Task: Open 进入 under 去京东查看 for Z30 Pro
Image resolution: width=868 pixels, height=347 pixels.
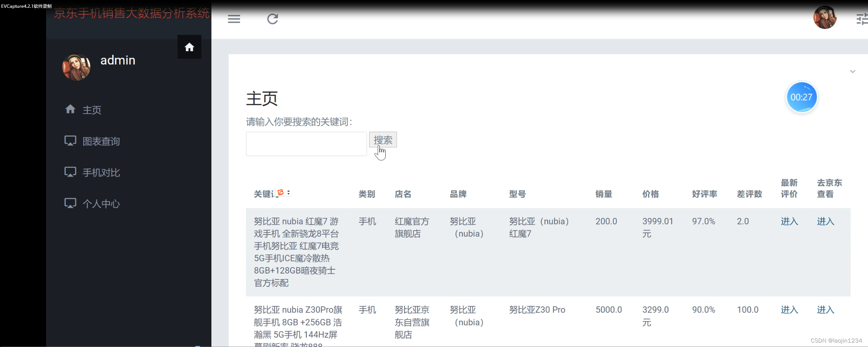Action: 826,309
